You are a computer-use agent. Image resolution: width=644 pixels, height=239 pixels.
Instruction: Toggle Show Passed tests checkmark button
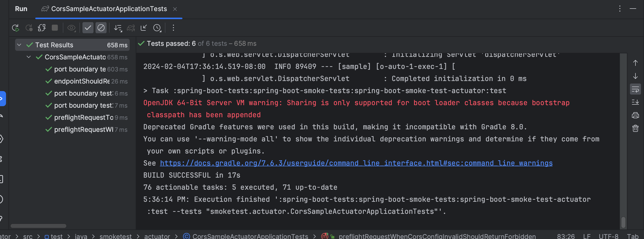coord(88,28)
